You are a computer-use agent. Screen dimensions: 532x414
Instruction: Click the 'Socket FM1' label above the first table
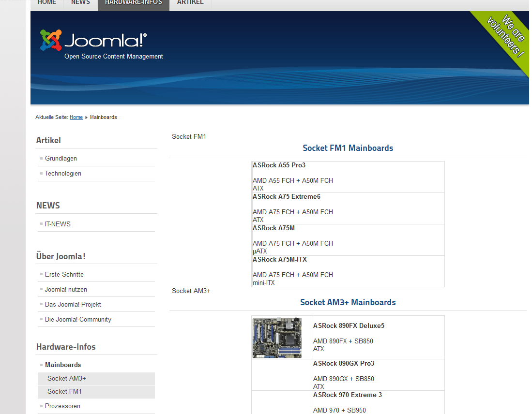tap(189, 137)
